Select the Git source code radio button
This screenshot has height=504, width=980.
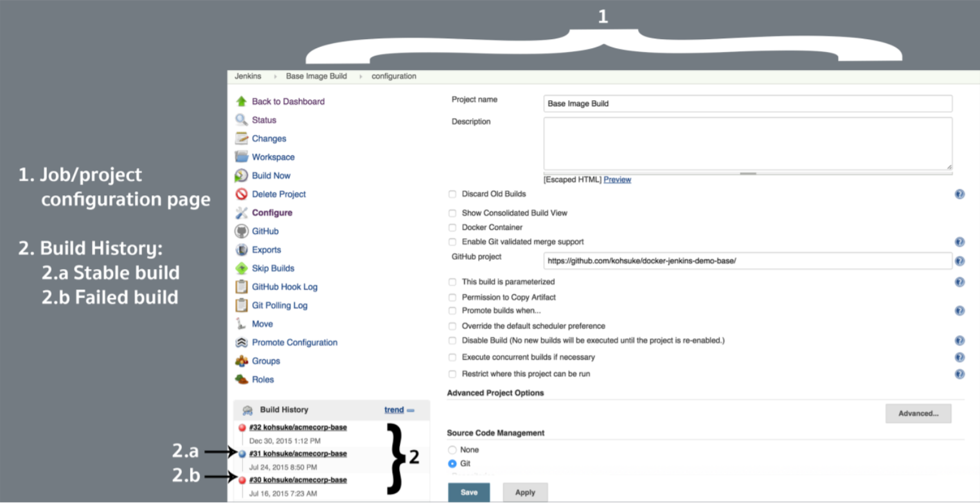(452, 464)
